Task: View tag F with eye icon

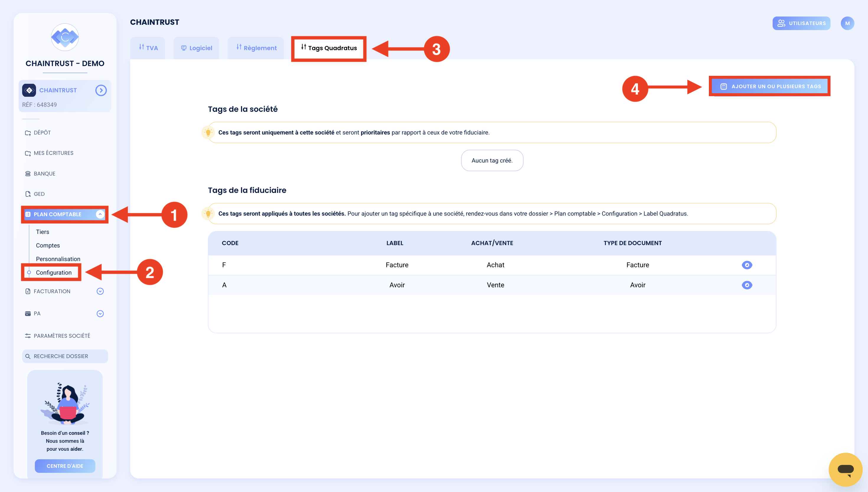Action: (747, 265)
